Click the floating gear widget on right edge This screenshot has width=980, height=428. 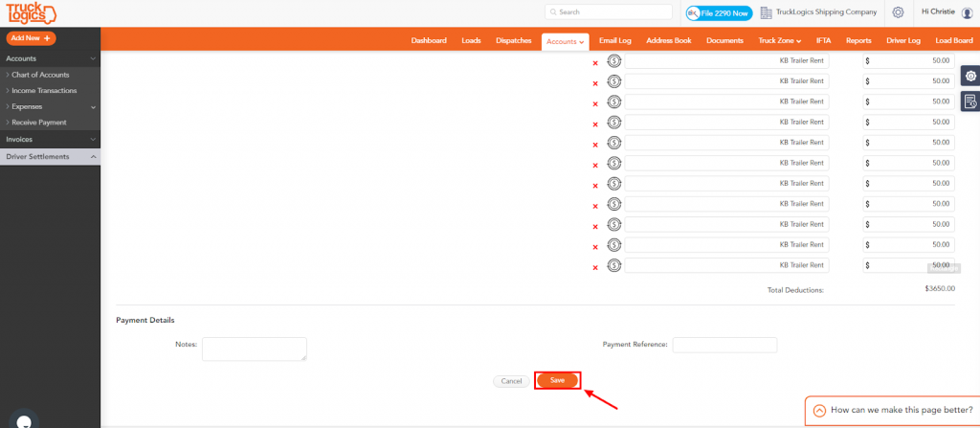970,76
